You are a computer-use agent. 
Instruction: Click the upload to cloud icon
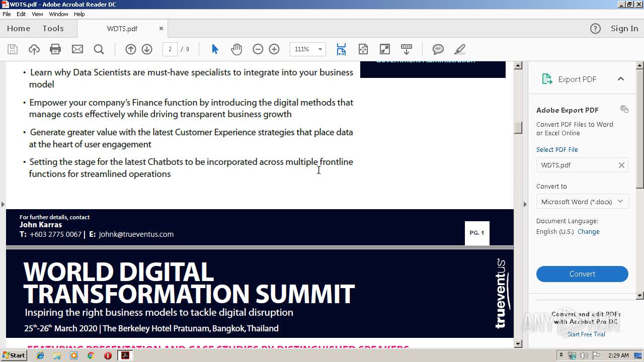tap(34, 49)
